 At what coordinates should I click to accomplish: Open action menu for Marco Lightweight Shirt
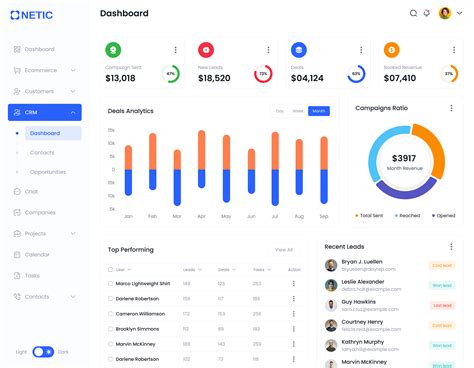(294, 284)
